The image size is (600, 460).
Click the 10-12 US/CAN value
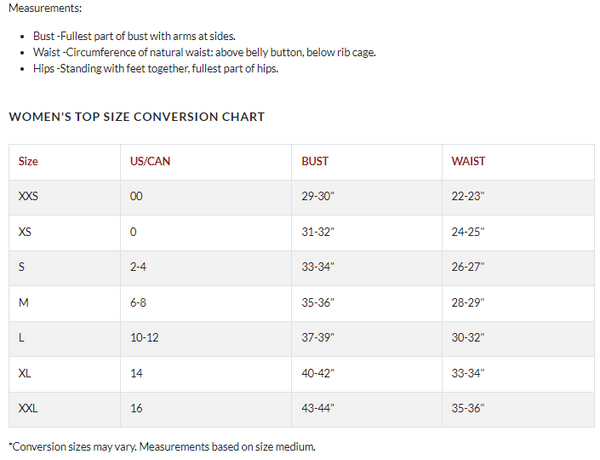pos(144,338)
